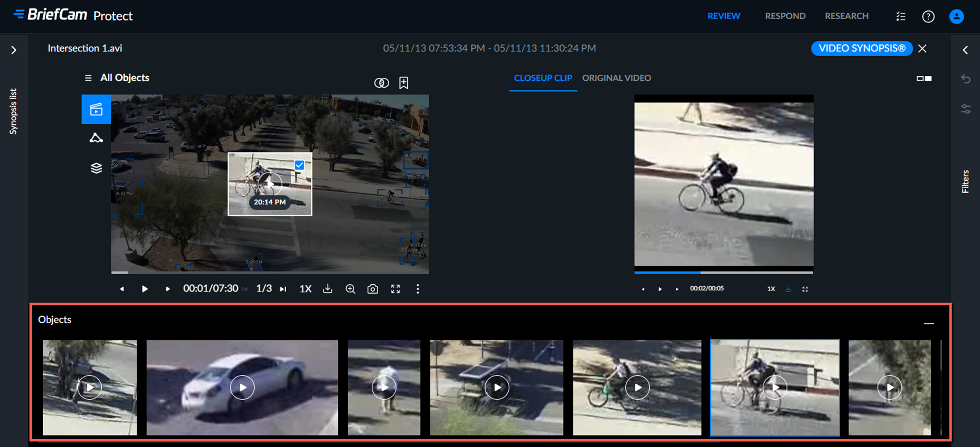Play the closeup clip
This screenshot has width=980, height=447.
click(660, 289)
